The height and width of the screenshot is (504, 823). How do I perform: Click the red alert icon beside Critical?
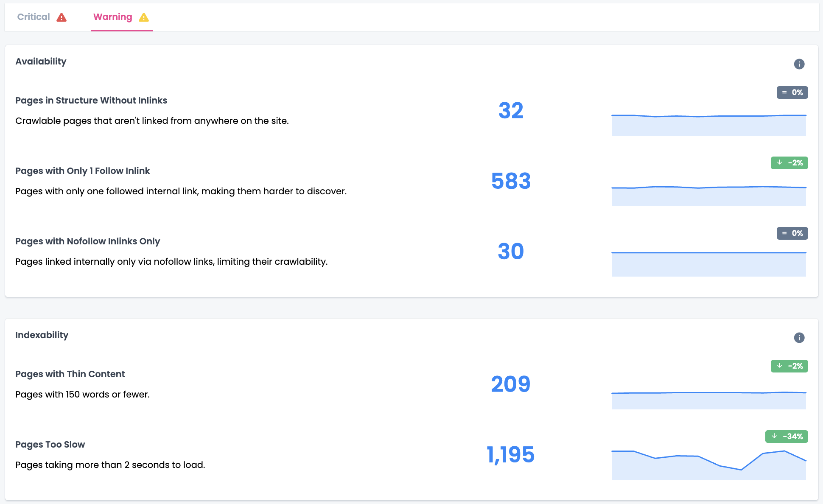point(62,17)
